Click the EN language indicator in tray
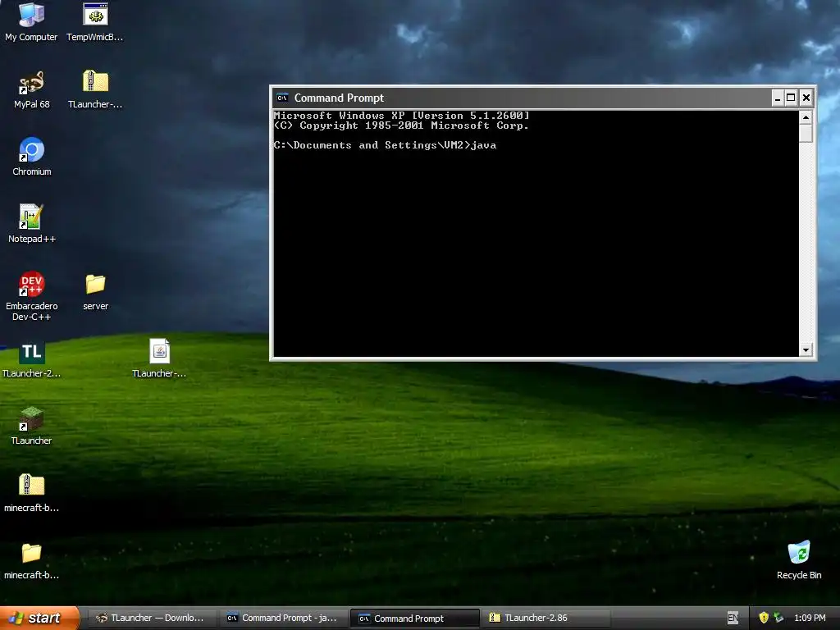Screen dimensions: 840x630 (x=733, y=618)
